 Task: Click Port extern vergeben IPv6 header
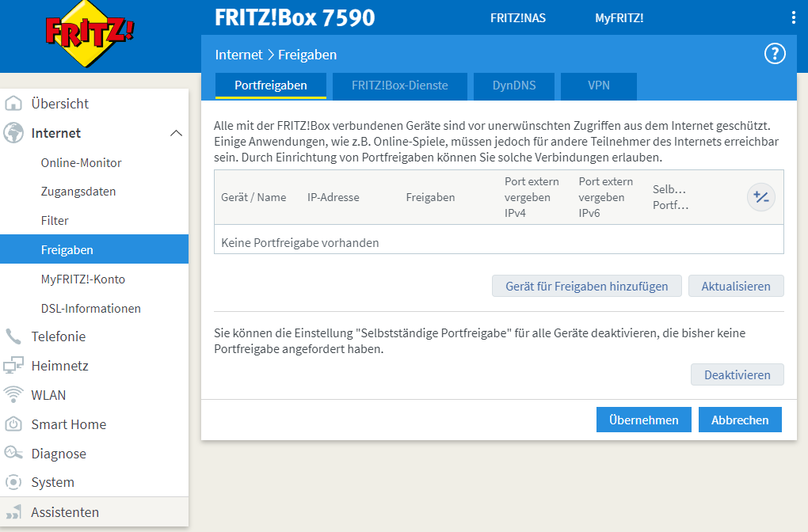pos(605,197)
